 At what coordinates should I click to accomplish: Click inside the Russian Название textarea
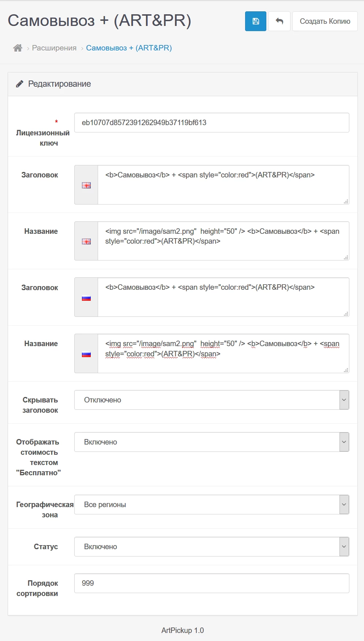point(224,353)
